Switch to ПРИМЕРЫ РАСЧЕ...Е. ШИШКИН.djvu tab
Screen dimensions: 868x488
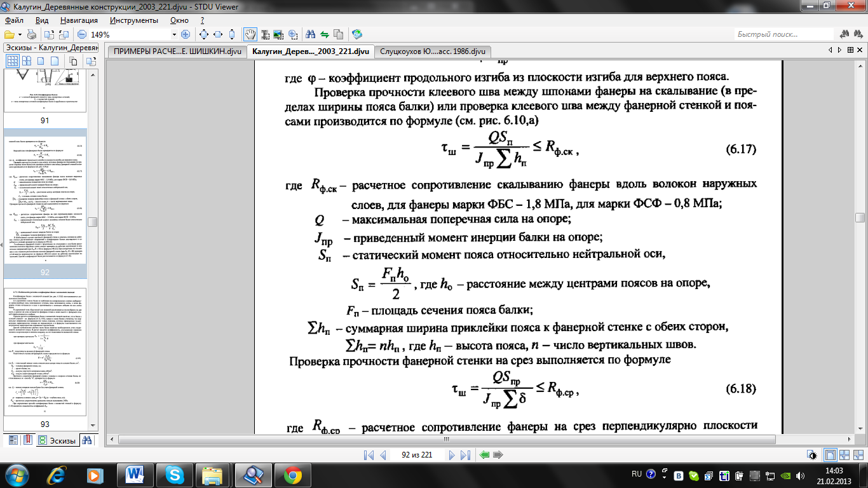point(177,51)
